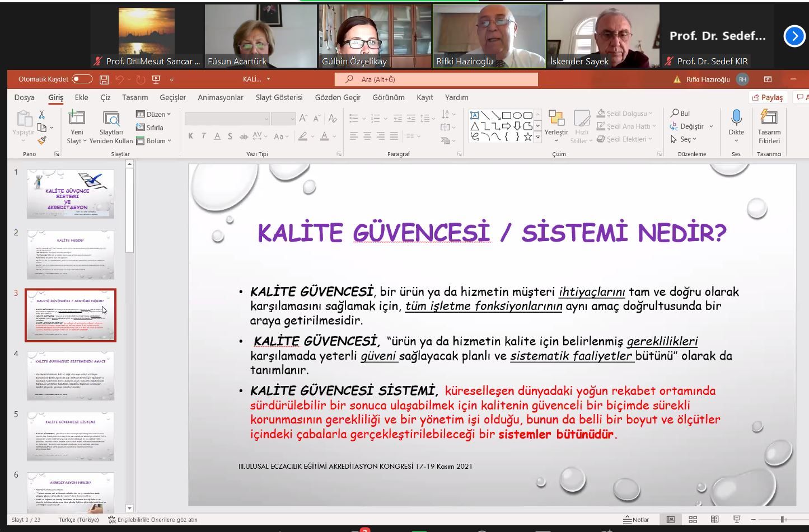Toggle the Notlar notes pane
The height and width of the screenshot is (532, 809).
(x=637, y=519)
